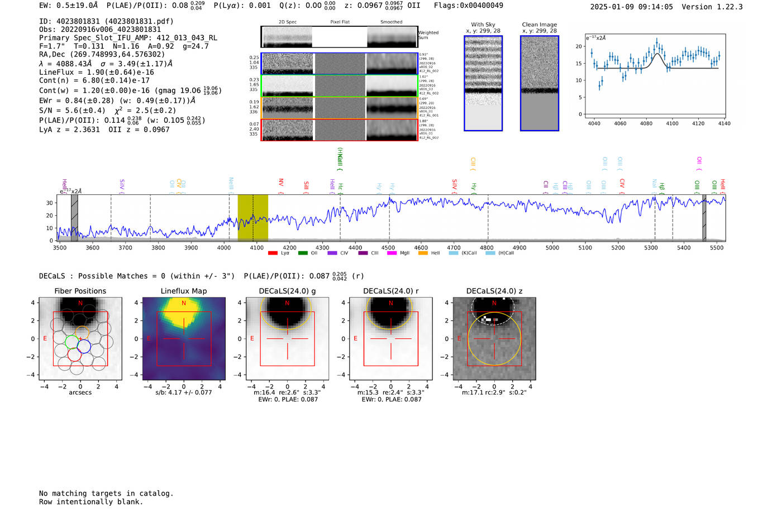
Task: Click the With Sky cutout image
Action: click(483, 83)
